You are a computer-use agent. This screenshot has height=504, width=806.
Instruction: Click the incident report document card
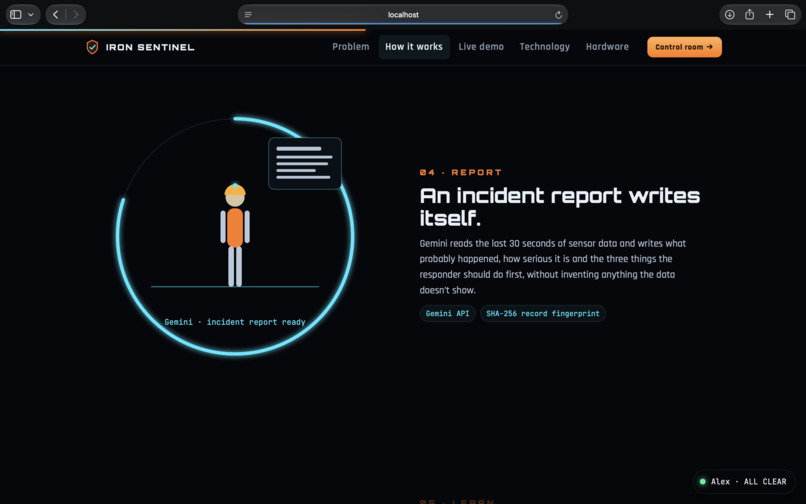click(305, 164)
